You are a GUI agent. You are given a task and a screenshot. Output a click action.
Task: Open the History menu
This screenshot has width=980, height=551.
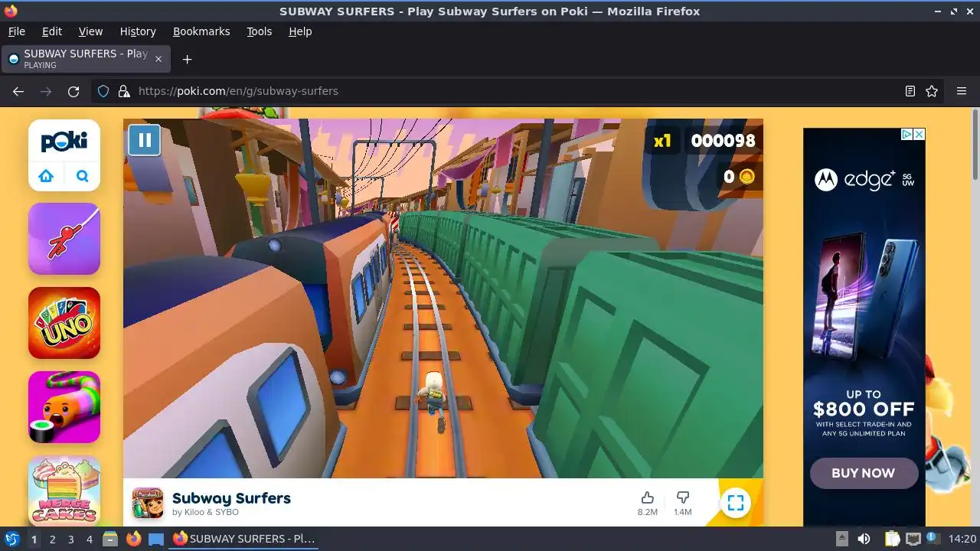[x=138, y=31]
